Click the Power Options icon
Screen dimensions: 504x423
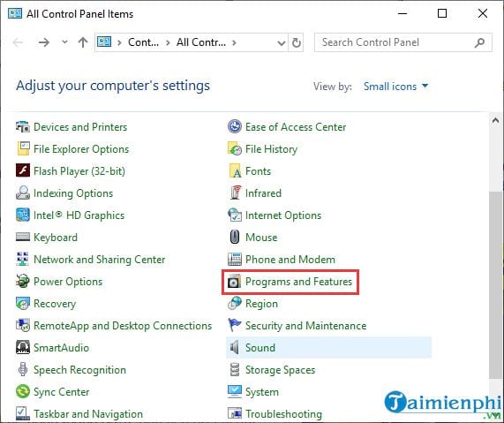point(22,281)
